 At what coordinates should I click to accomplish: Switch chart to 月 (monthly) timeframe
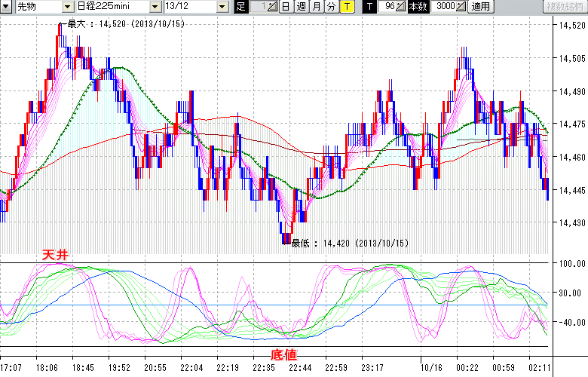click(x=317, y=7)
